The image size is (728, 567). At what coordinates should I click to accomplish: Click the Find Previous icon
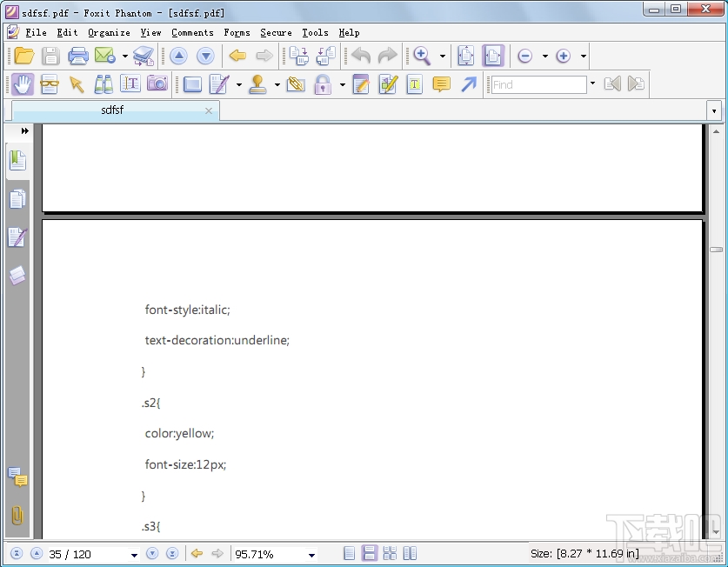tap(612, 84)
